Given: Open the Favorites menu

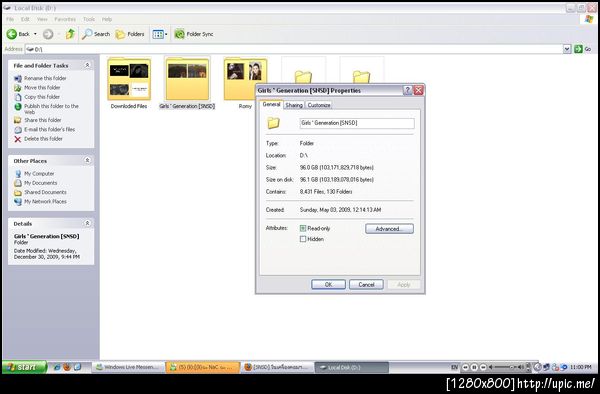Looking at the screenshot, I should point(65,19).
